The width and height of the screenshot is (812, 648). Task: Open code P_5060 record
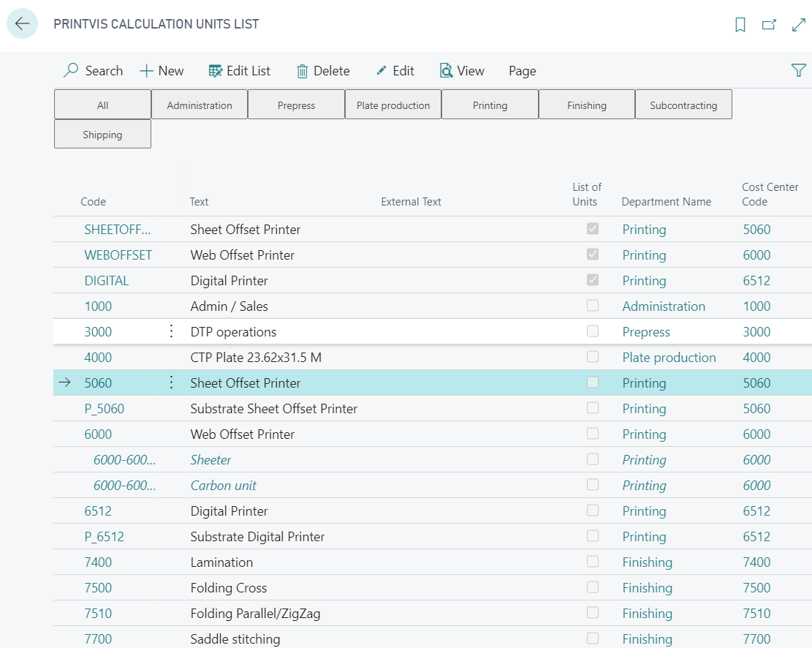point(104,409)
